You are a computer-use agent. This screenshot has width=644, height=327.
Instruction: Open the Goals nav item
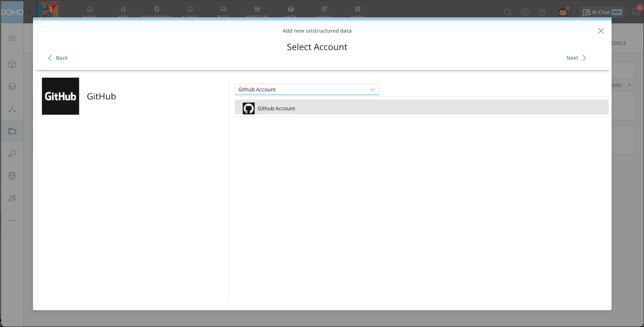point(324,12)
